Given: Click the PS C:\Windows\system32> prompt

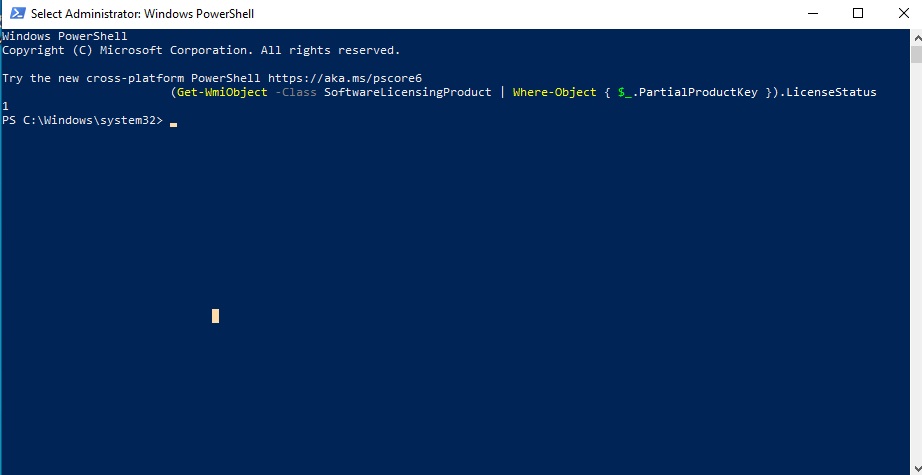Looking at the screenshot, I should tap(82, 120).
